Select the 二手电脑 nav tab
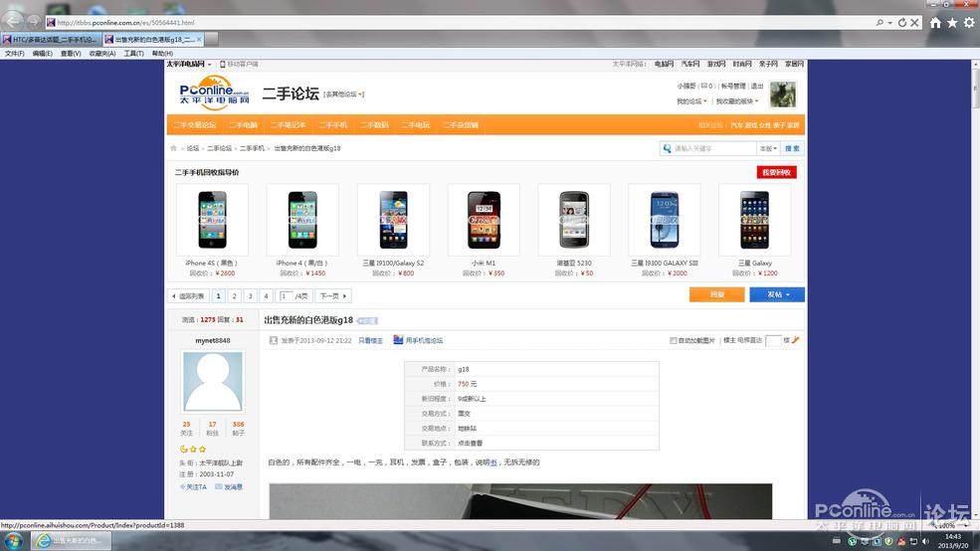The height and width of the screenshot is (551, 980). tap(243, 125)
